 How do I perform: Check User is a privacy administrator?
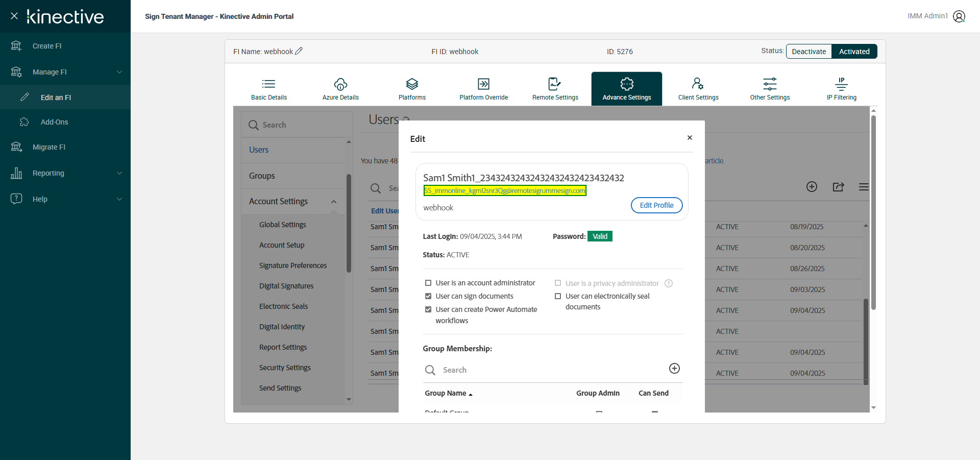tap(558, 283)
